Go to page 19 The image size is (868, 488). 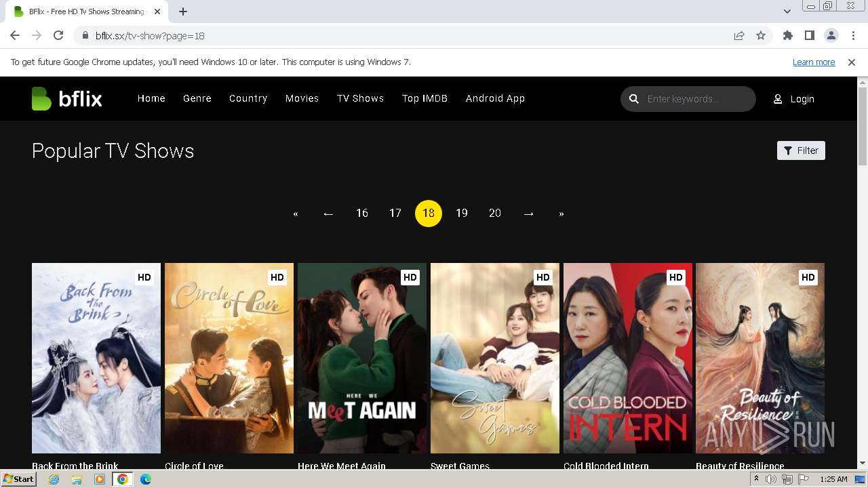coord(462,213)
